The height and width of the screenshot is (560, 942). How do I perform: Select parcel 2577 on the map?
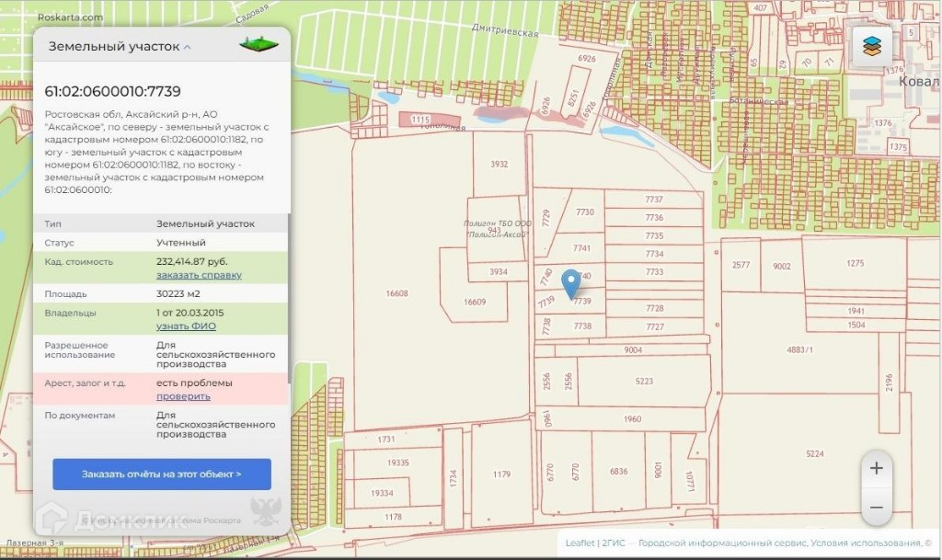[x=741, y=265]
